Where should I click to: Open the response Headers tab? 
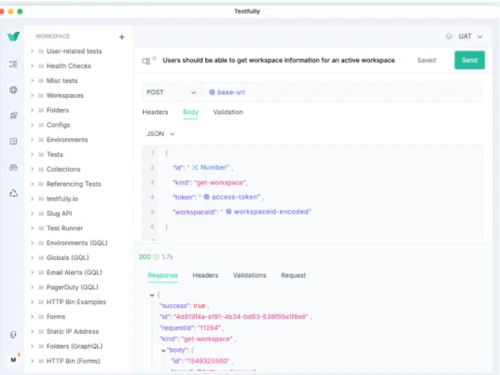point(205,275)
